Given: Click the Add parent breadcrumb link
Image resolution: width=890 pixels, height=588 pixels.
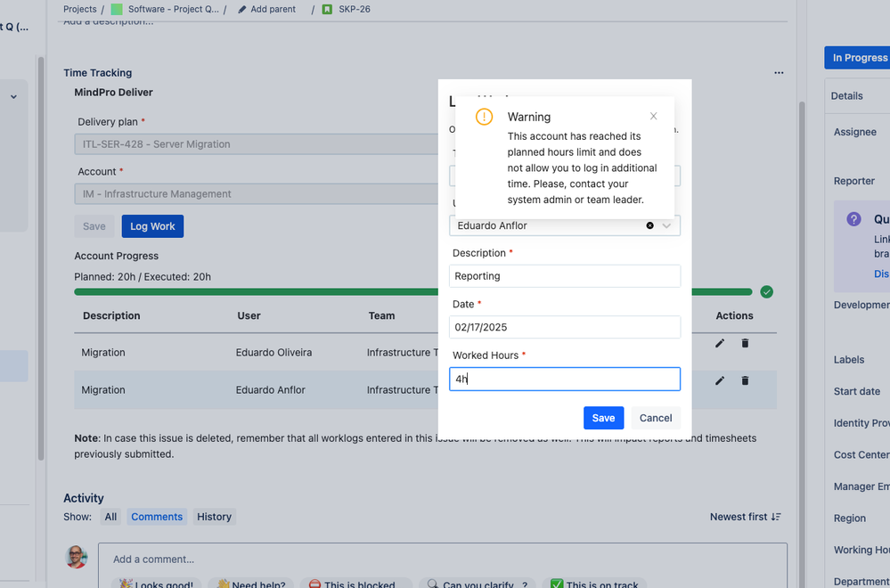Looking at the screenshot, I should pos(273,9).
